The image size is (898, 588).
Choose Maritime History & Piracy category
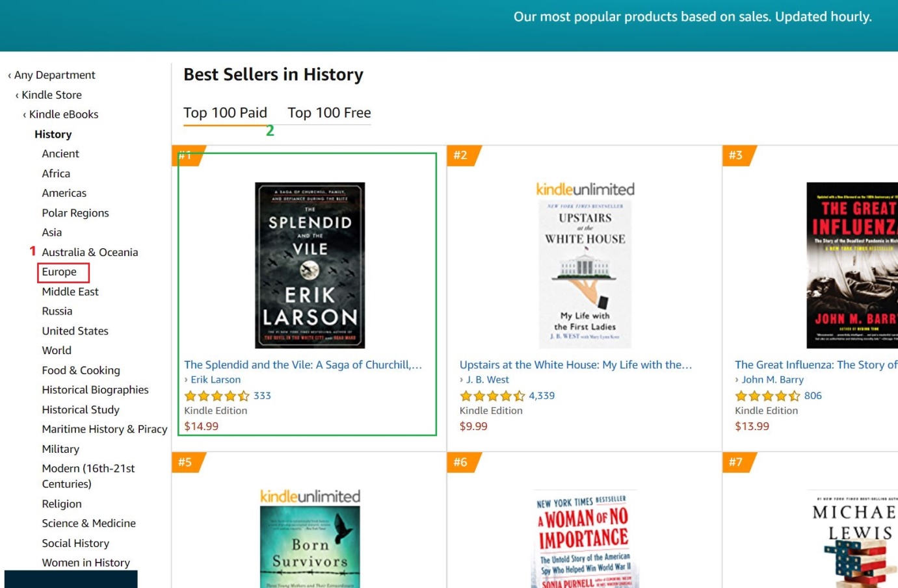104,429
